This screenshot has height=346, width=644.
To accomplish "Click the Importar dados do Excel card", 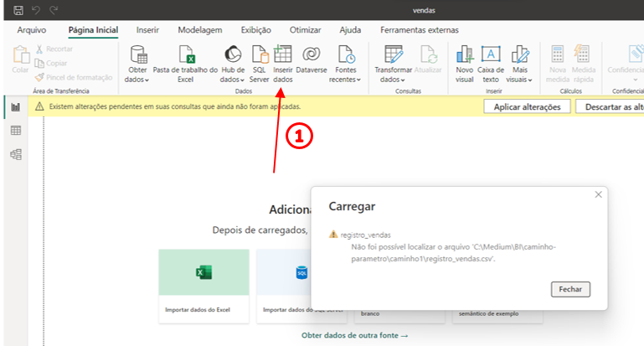I will click(x=204, y=286).
